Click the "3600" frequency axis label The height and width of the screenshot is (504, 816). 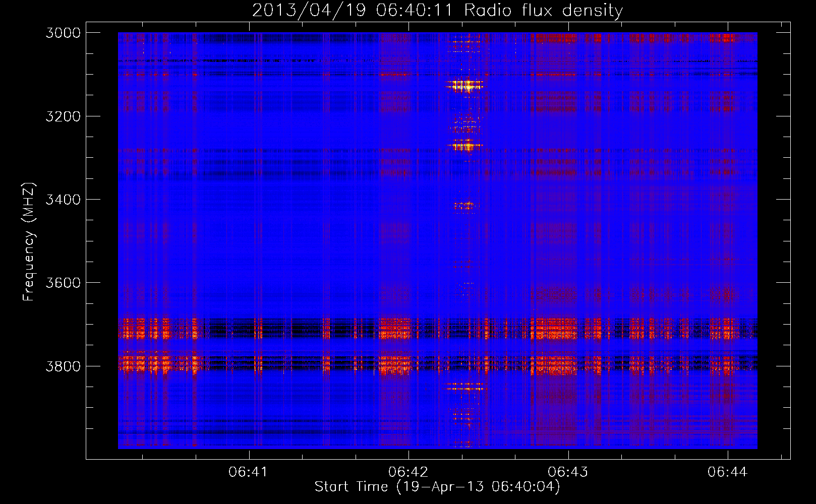[x=63, y=283]
